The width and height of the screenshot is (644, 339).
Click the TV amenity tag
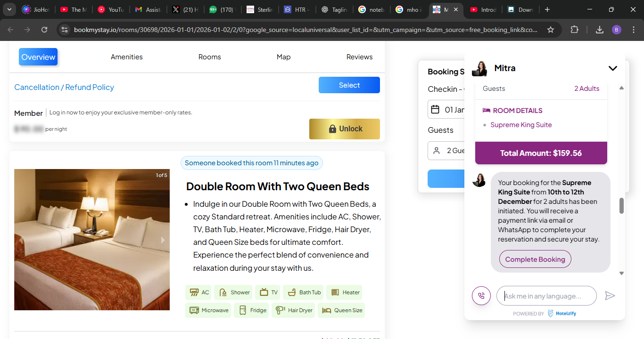click(x=268, y=292)
